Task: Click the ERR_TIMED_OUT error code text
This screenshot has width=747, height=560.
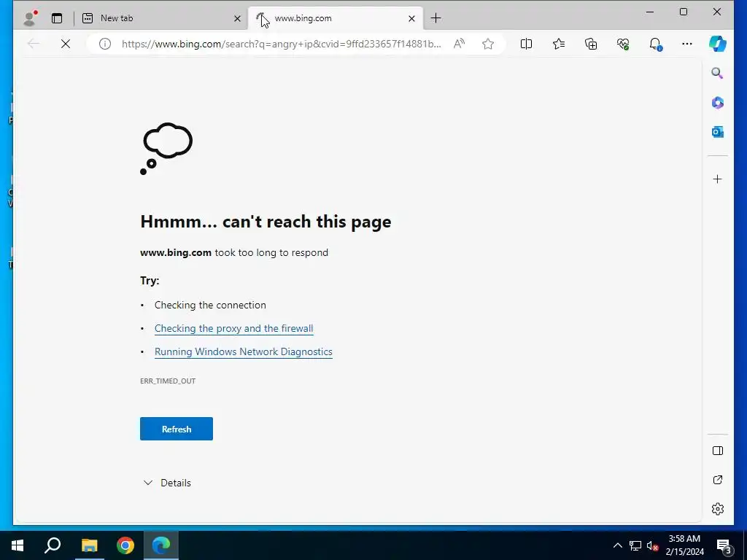Action: click(168, 381)
